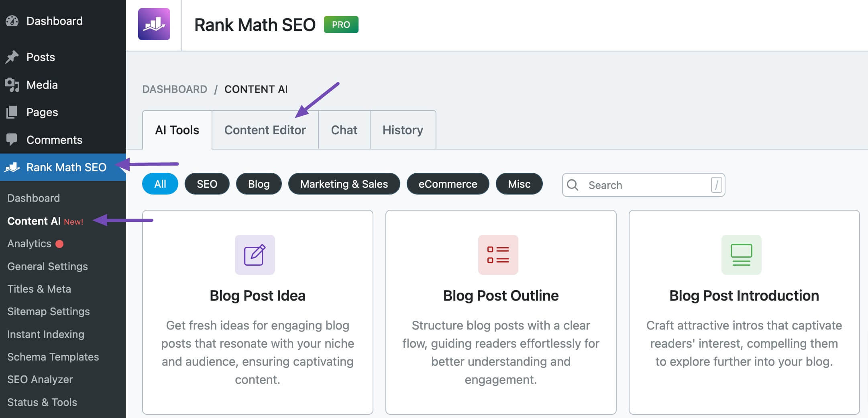
Task: Click the search magnifier icon
Action: click(573, 185)
